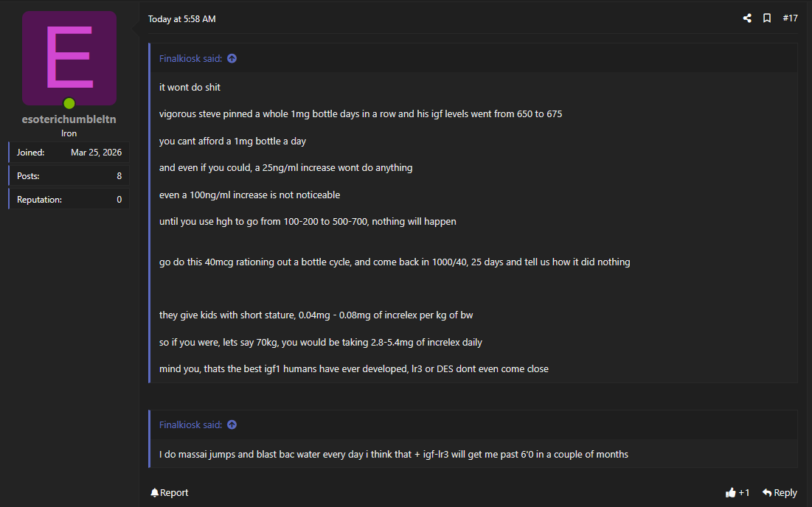The height and width of the screenshot is (507, 812).
Task: Click the share icon on post #17
Action: click(747, 18)
